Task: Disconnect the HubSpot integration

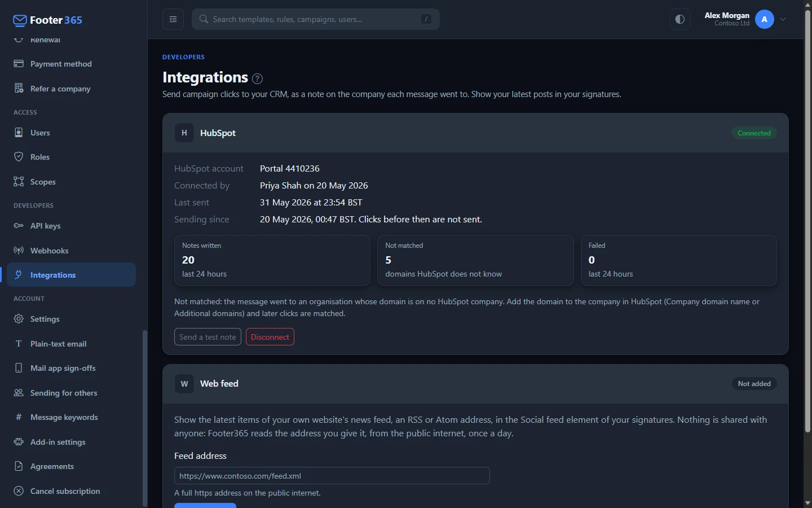Action: click(x=270, y=337)
